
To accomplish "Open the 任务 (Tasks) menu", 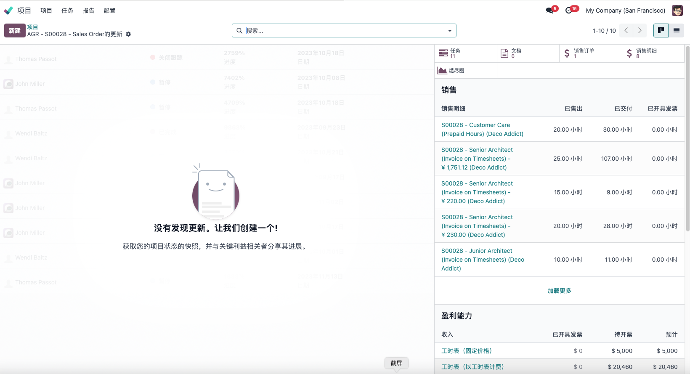I will (x=67, y=11).
